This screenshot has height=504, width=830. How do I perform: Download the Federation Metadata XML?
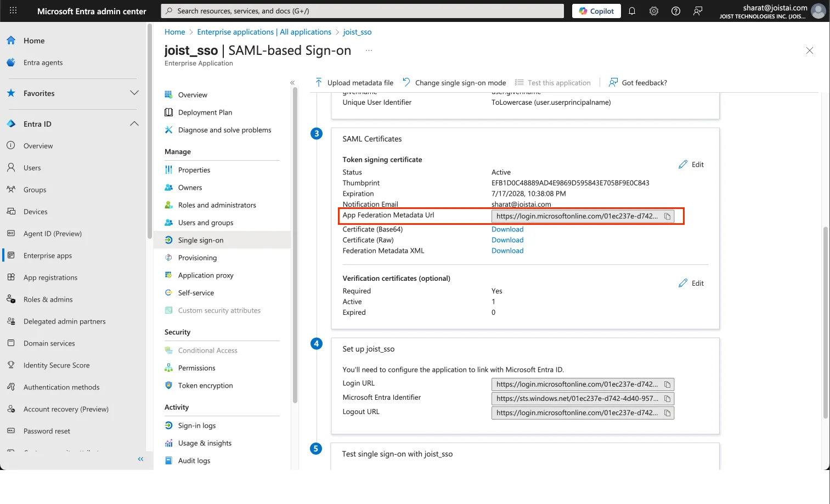(x=507, y=251)
